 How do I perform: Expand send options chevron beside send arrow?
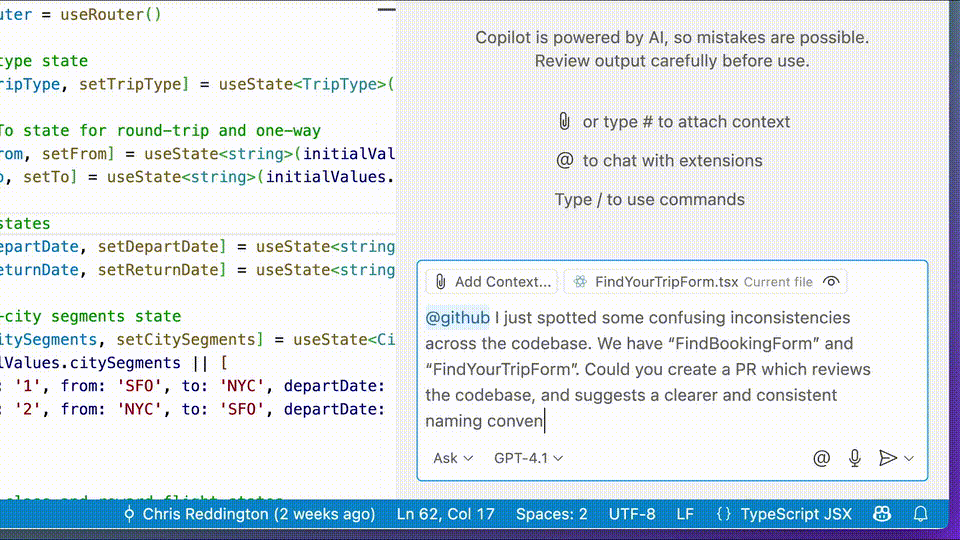[909, 458]
